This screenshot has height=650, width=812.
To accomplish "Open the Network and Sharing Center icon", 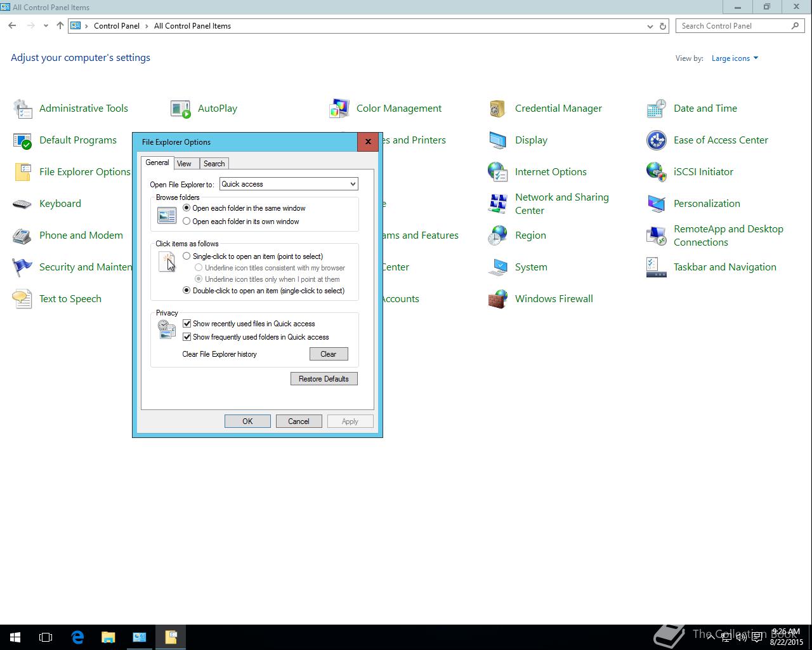I will [498, 204].
